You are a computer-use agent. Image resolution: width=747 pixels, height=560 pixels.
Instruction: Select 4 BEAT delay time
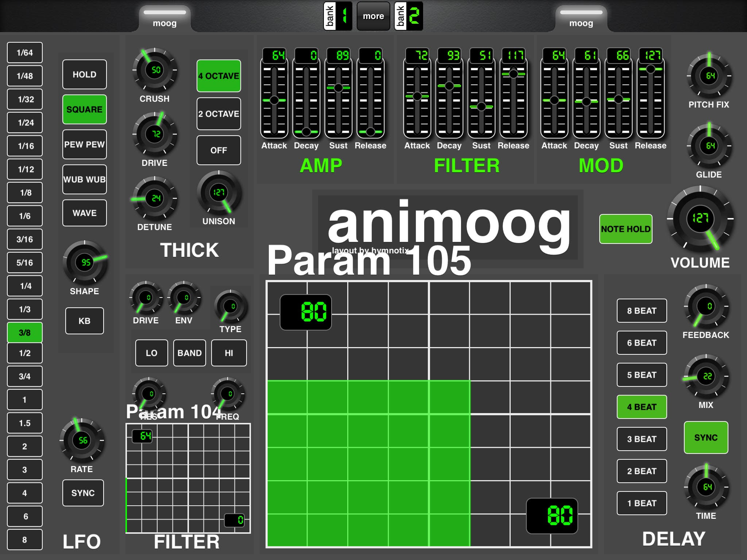click(x=642, y=407)
